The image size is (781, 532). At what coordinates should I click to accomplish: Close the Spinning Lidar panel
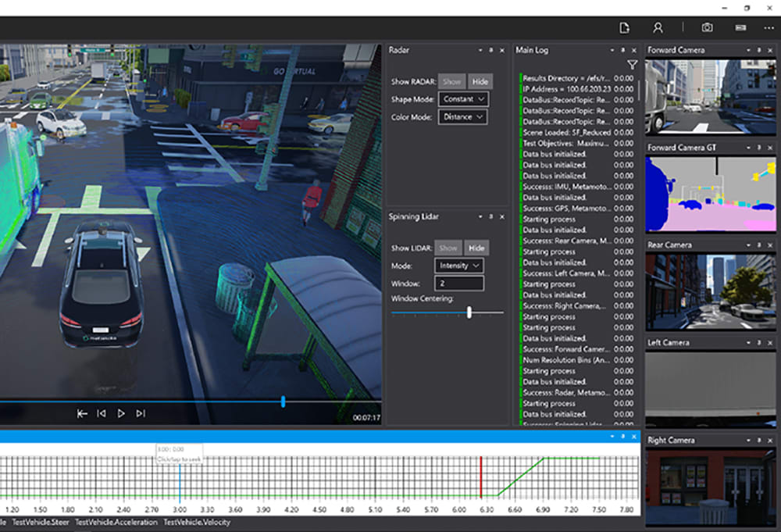(x=501, y=216)
